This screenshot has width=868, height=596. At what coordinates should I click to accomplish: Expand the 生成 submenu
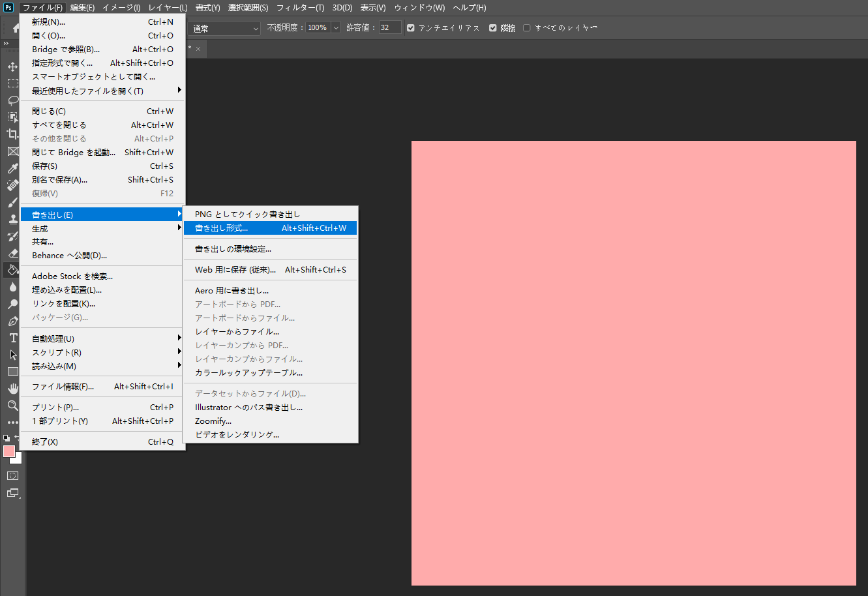click(x=102, y=228)
